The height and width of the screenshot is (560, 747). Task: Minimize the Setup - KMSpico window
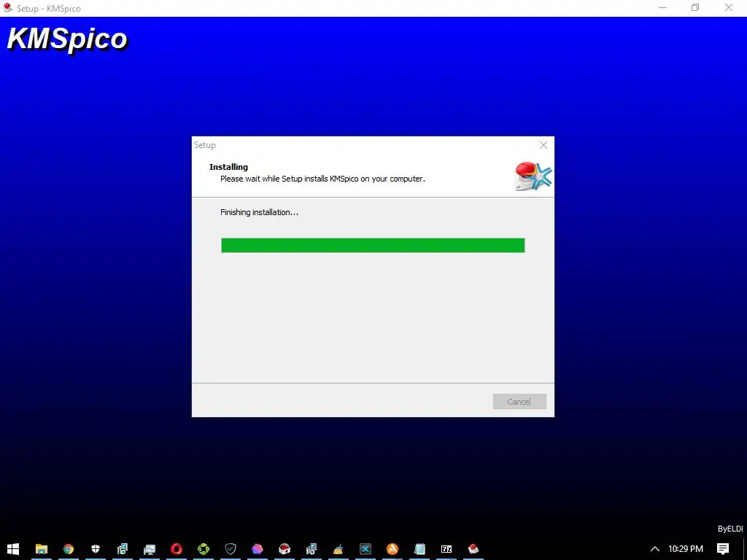click(662, 7)
